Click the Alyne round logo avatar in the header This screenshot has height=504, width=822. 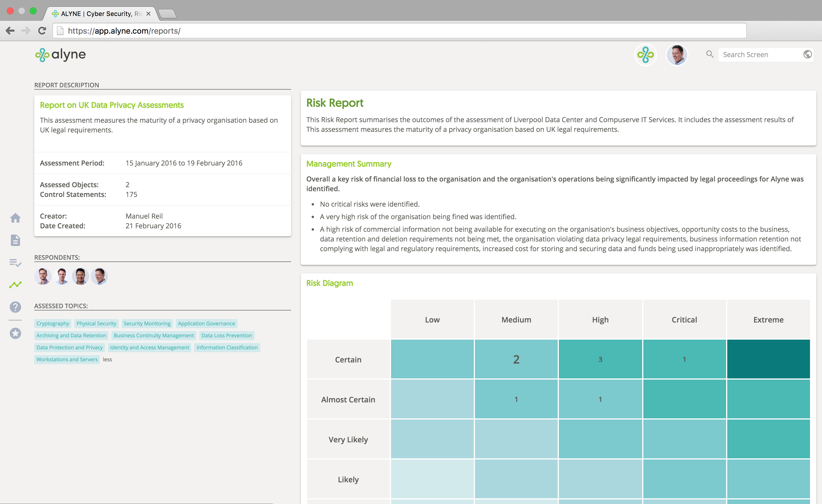pos(645,55)
